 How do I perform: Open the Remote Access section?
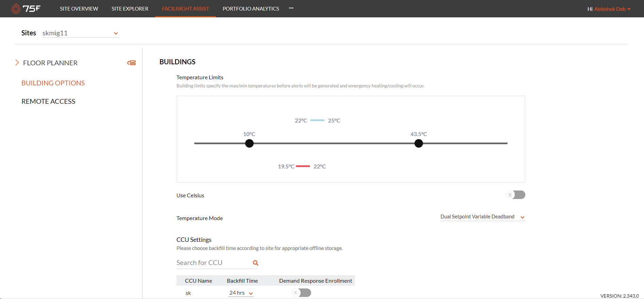pyautogui.click(x=48, y=101)
